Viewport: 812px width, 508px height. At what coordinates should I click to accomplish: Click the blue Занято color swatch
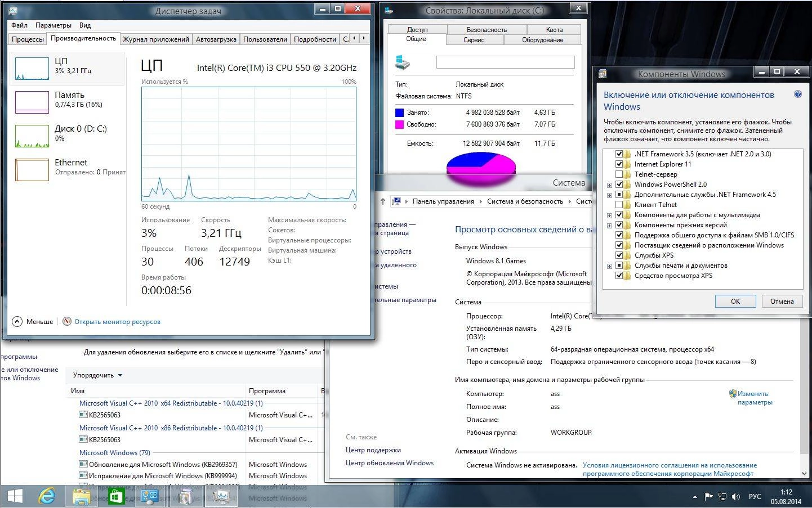[400, 113]
